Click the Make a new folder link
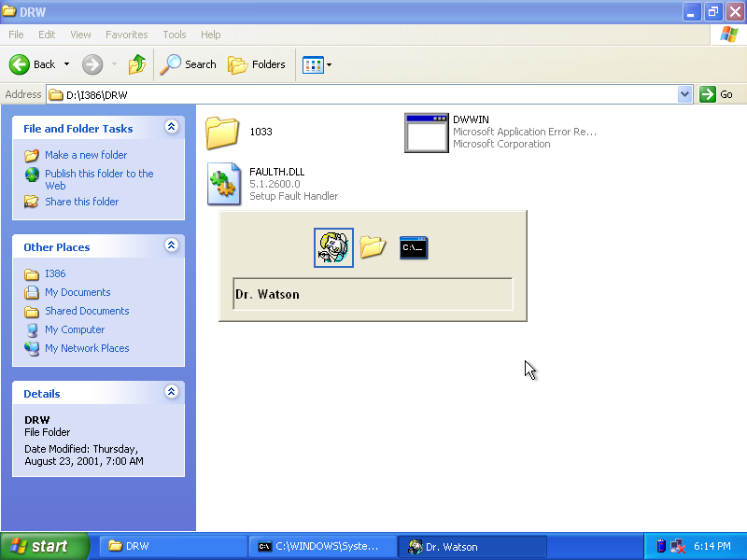 86,155
